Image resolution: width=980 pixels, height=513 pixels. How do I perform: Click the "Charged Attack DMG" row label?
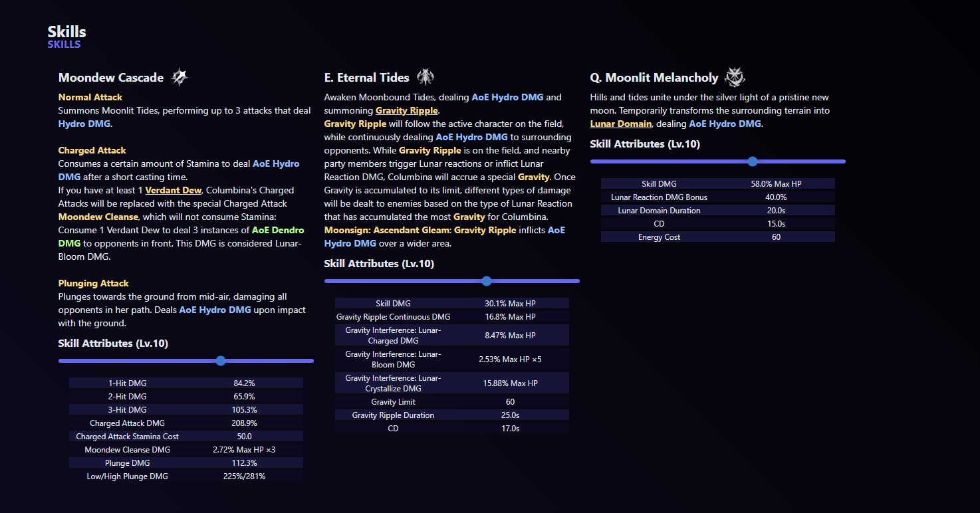[128, 423]
